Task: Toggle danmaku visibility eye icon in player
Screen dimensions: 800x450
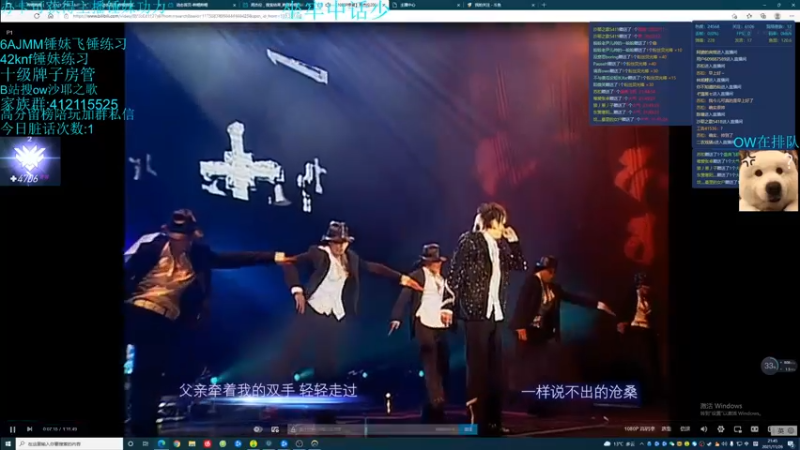Action: coord(258,430)
